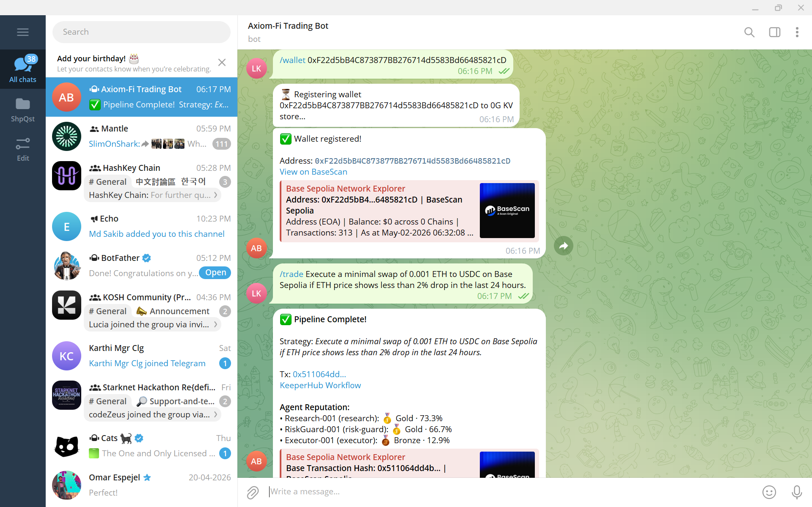Click the HashKey Chain avatar
The width and height of the screenshot is (812, 507).
pos(66,175)
